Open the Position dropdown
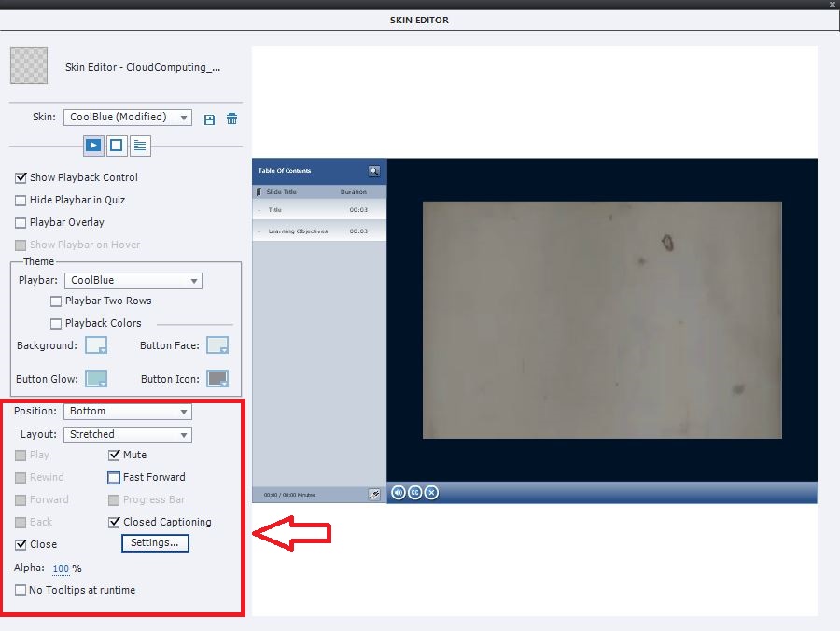Screen dimensions: 840x631 127,411
